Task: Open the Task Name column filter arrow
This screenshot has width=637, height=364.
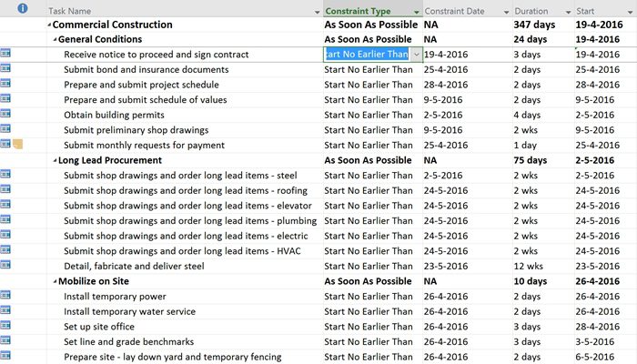Action: tap(318, 12)
